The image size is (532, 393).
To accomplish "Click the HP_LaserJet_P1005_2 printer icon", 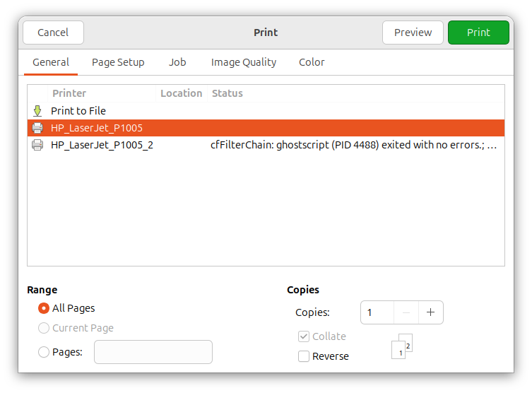I will [37, 145].
